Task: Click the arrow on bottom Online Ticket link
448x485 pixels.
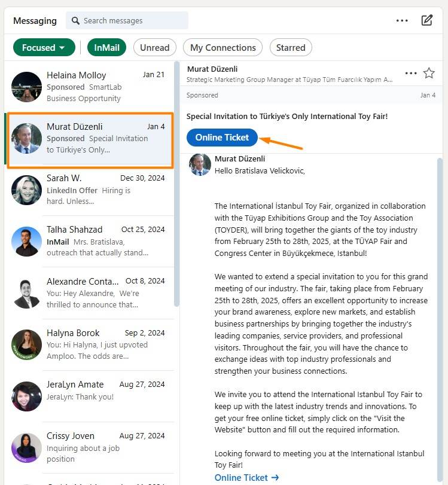Action: click(275, 478)
